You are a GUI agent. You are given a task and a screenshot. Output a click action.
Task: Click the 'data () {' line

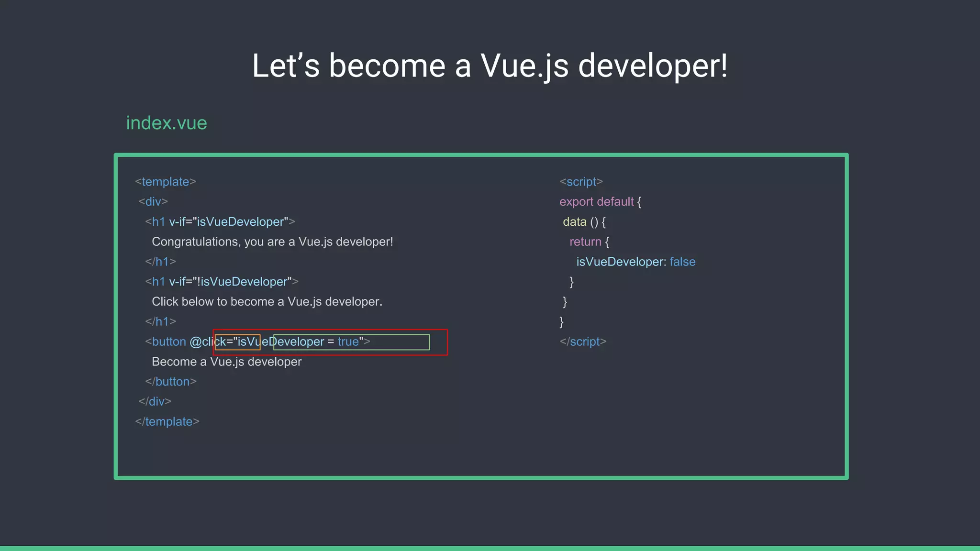[x=584, y=222]
